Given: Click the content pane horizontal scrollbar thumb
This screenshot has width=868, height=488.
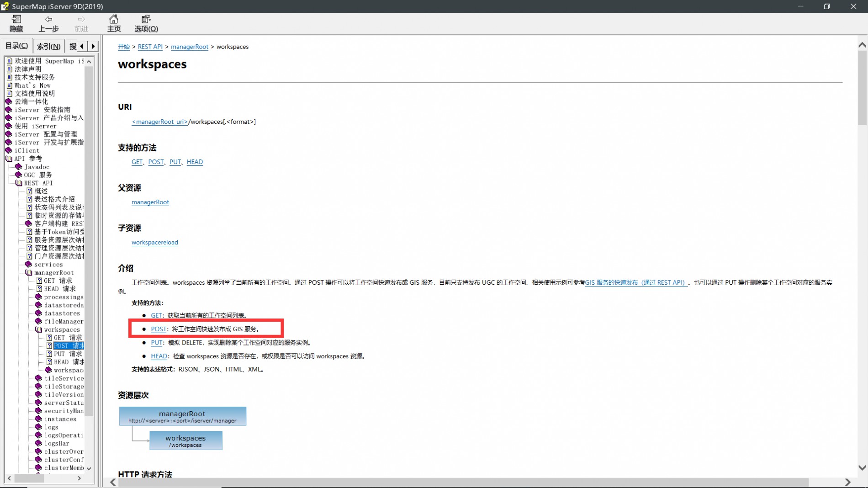Looking at the screenshot, I should click(x=463, y=483).
